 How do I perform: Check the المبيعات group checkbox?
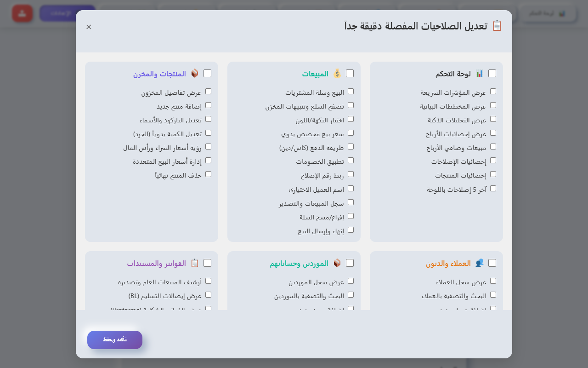pyautogui.click(x=350, y=74)
